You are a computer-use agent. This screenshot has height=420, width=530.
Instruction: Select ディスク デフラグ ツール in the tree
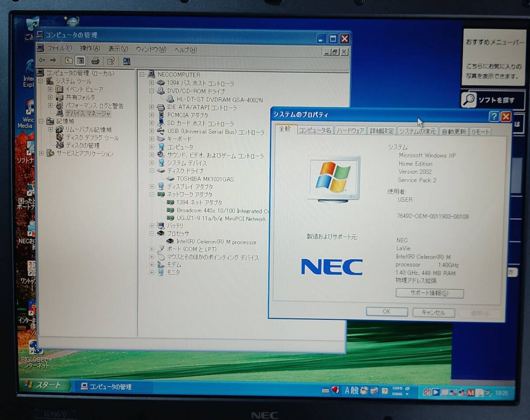pos(92,137)
